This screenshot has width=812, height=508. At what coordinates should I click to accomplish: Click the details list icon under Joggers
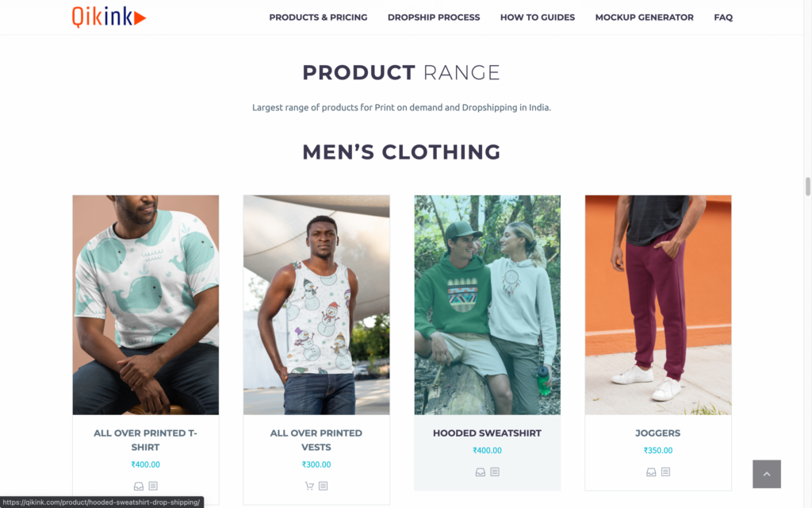[x=665, y=472]
